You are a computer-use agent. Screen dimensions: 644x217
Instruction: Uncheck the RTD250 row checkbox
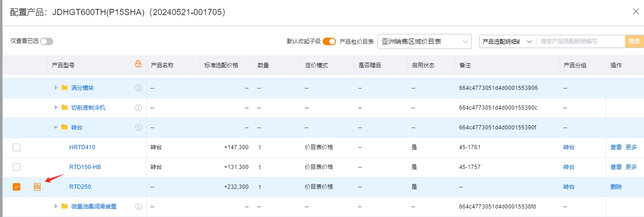pyautogui.click(x=17, y=187)
